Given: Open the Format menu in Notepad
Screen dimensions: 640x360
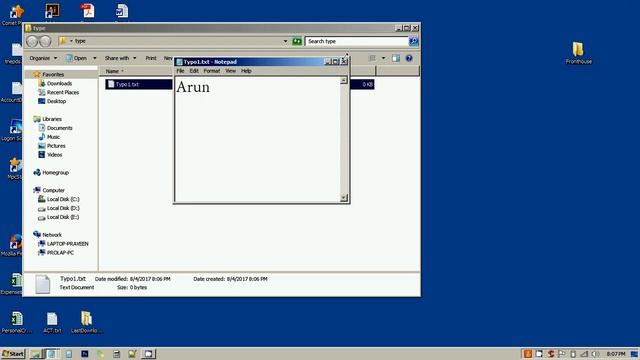Looking at the screenshot, I should click(x=212, y=71).
